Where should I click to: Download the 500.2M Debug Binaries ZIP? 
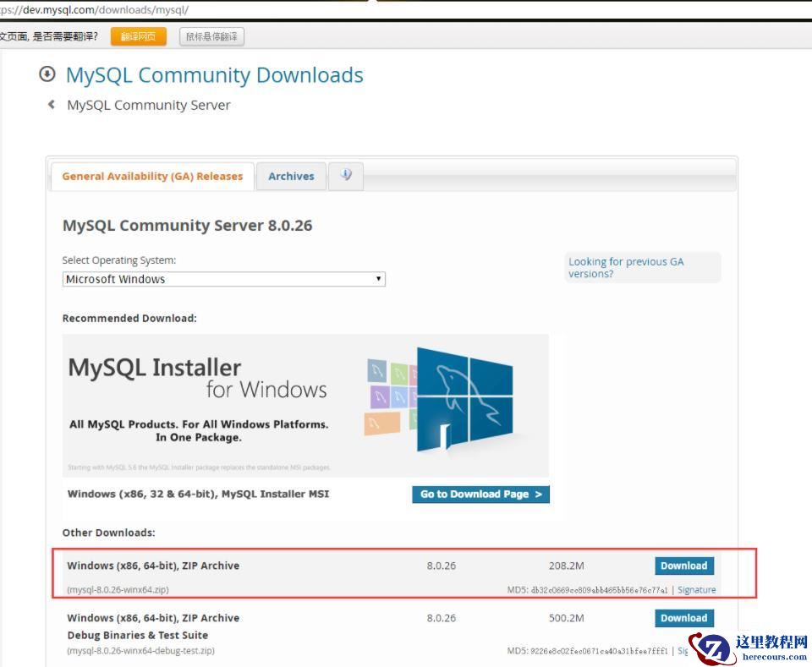coord(684,618)
